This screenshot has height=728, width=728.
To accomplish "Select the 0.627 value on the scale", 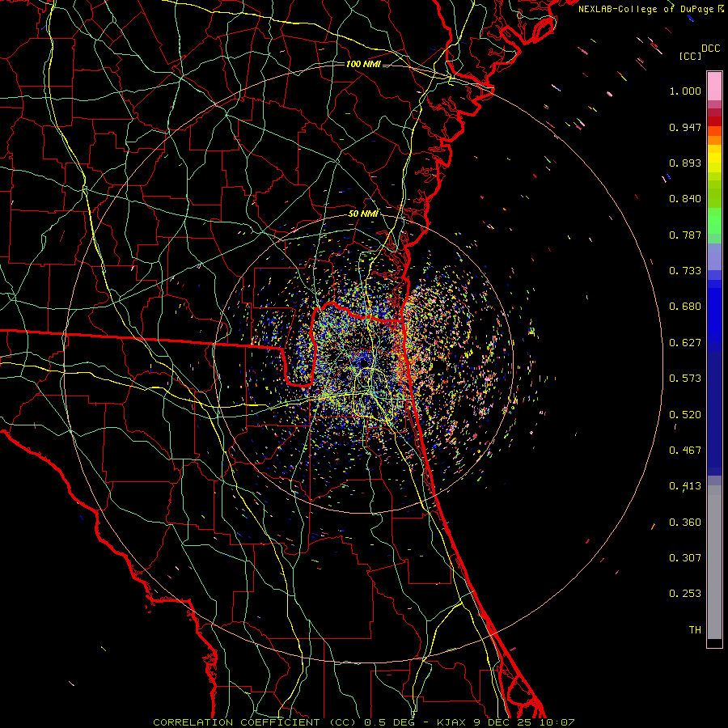I will [x=685, y=343].
